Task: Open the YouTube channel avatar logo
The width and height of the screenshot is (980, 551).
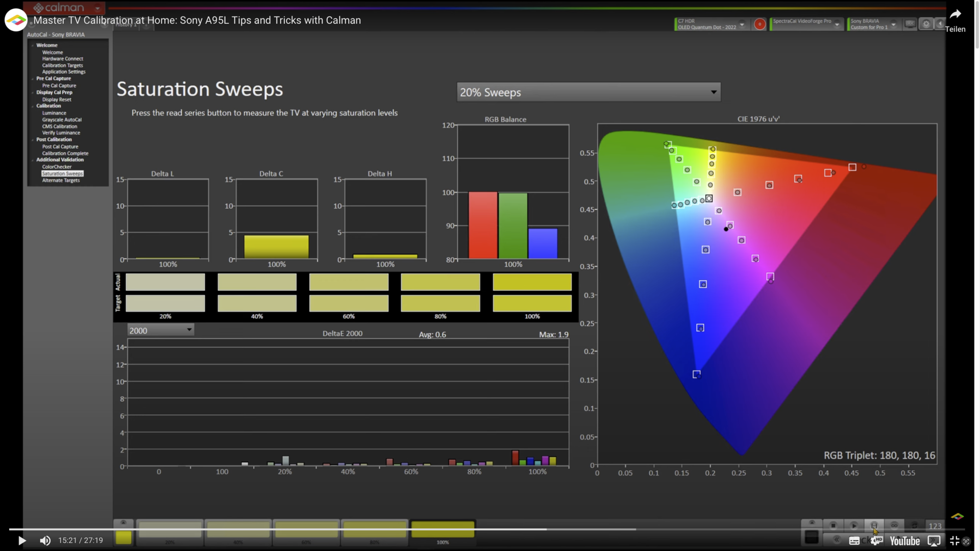Action: coord(16,20)
